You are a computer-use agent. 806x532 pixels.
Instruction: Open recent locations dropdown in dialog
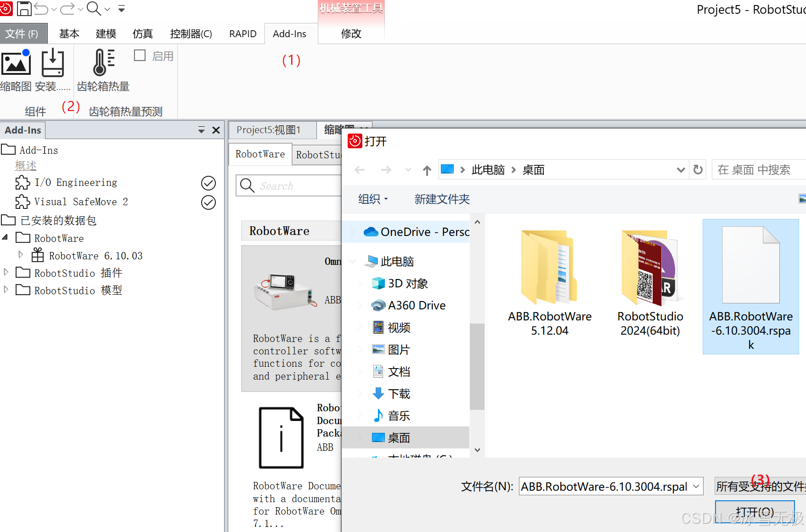(408, 170)
